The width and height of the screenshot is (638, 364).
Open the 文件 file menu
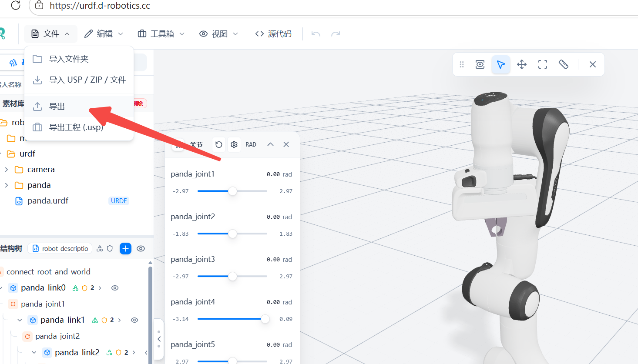50,34
